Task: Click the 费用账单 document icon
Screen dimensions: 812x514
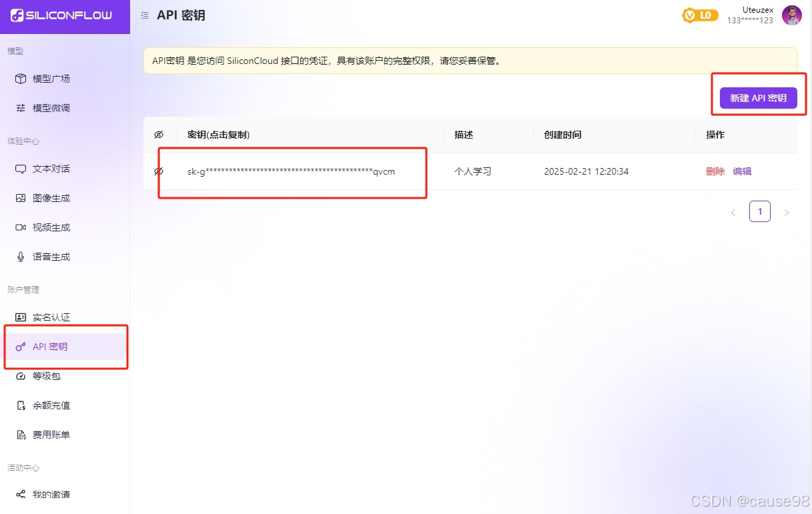Action: click(x=21, y=435)
